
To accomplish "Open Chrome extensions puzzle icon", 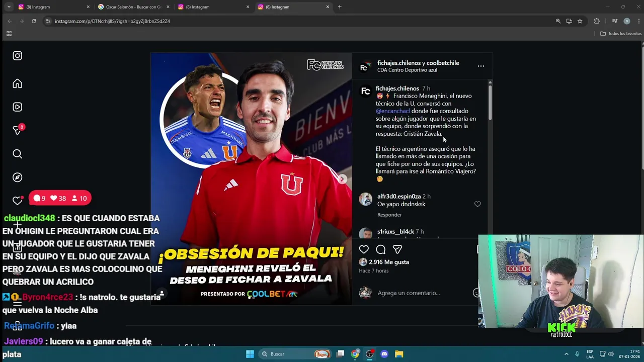I will pyautogui.click(x=597, y=21).
